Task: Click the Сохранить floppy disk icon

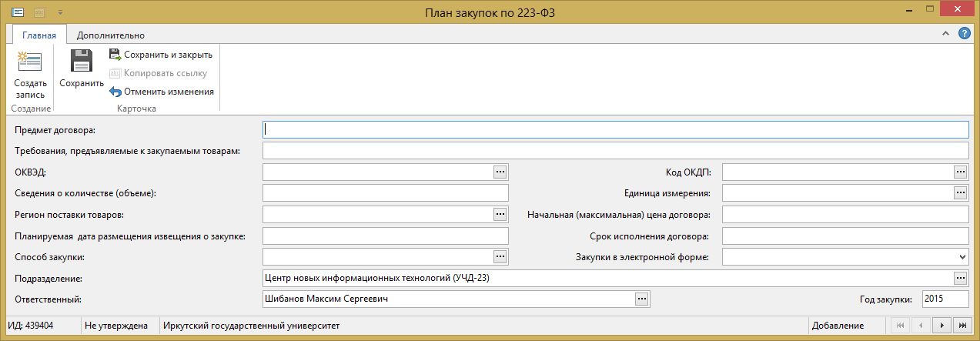Action: tap(81, 62)
